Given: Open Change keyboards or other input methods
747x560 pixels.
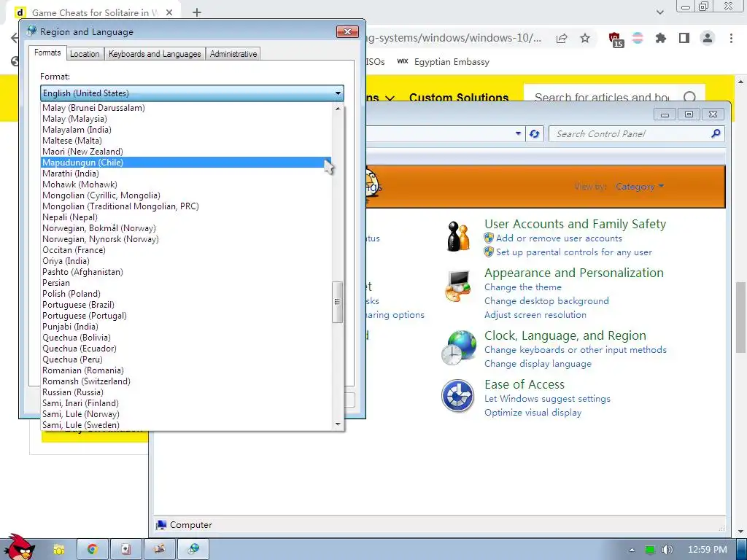Looking at the screenshot, I should point(576,350).
